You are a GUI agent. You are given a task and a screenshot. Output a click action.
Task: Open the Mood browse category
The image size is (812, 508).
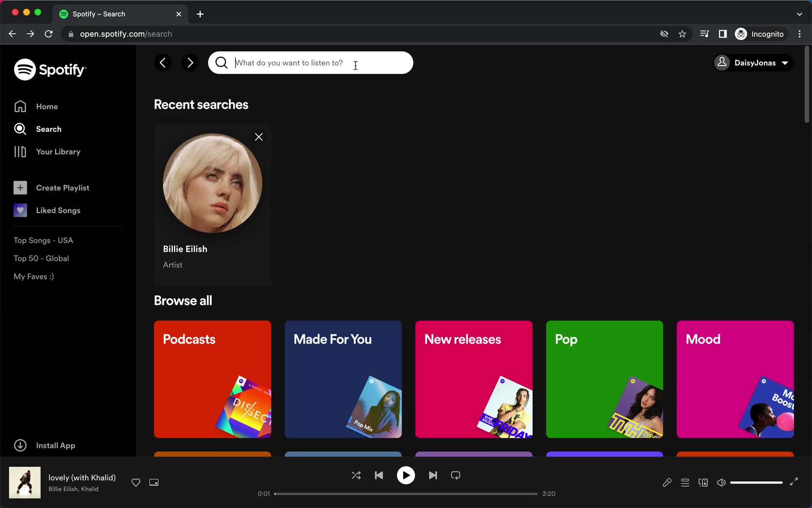[x=735, y=379]
